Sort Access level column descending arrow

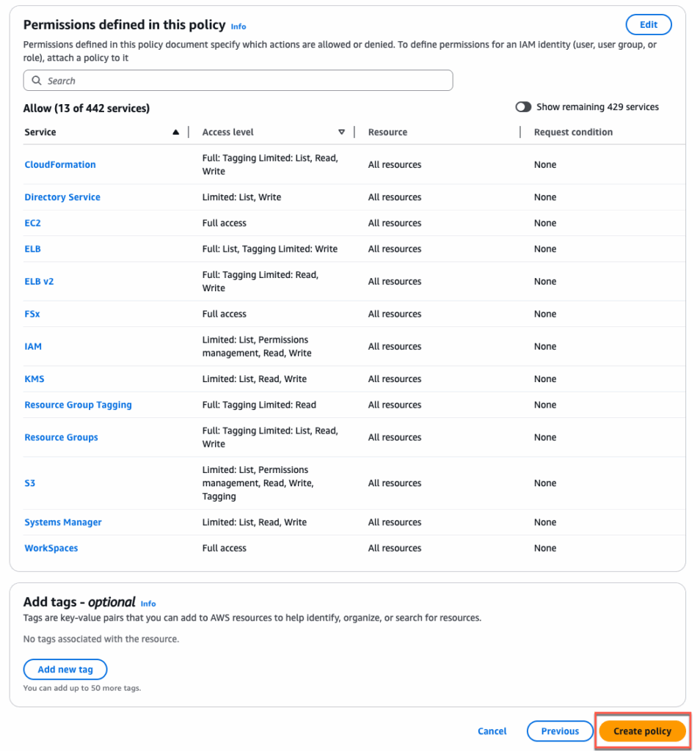[x=341, y=132]
